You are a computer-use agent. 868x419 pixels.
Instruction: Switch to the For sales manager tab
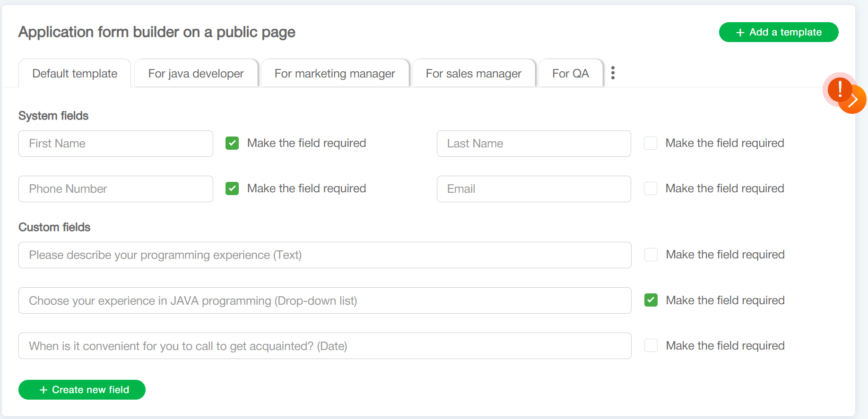point(473,74)
